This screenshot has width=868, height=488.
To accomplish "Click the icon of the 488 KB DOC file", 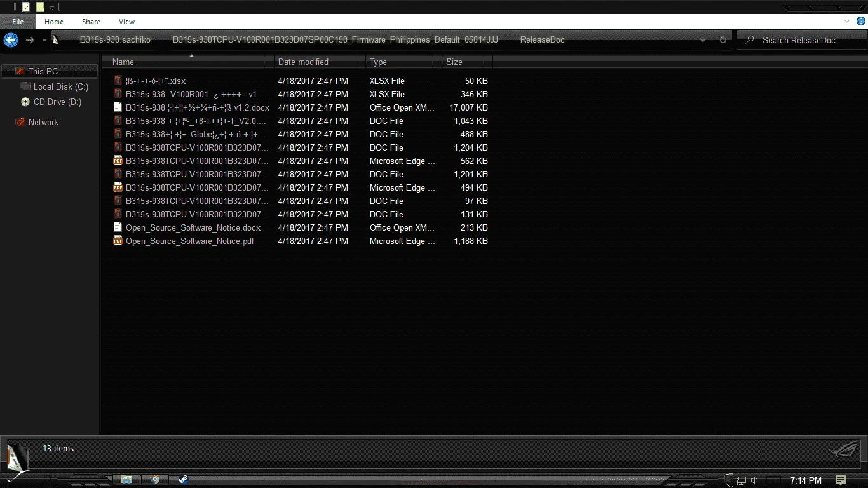I will 118,134.
